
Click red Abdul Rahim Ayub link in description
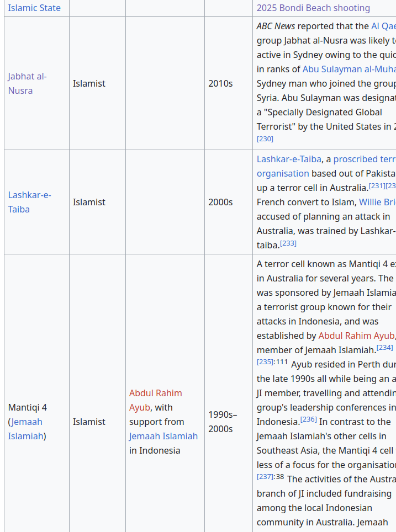click(356, 336)
